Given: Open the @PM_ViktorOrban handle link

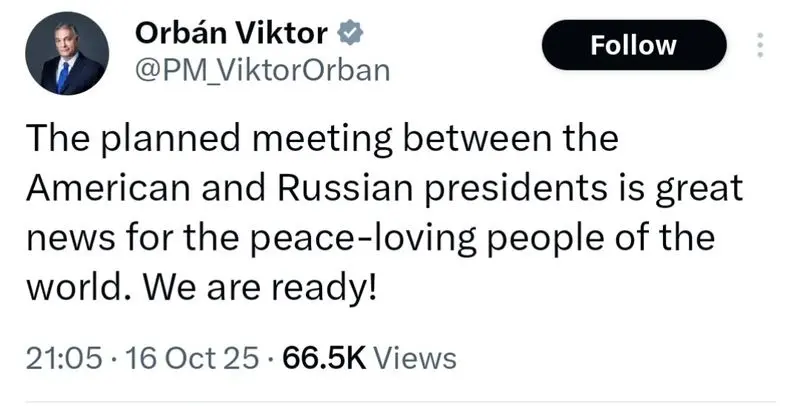Looking at the screenshot, I should pyautogui.click(x=262, y=72).
